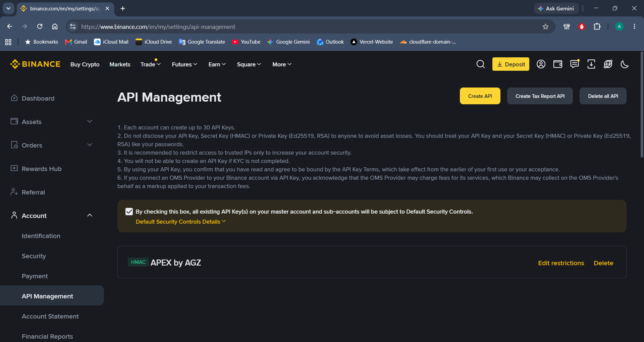Open a new browser tab

coord(123,8)
